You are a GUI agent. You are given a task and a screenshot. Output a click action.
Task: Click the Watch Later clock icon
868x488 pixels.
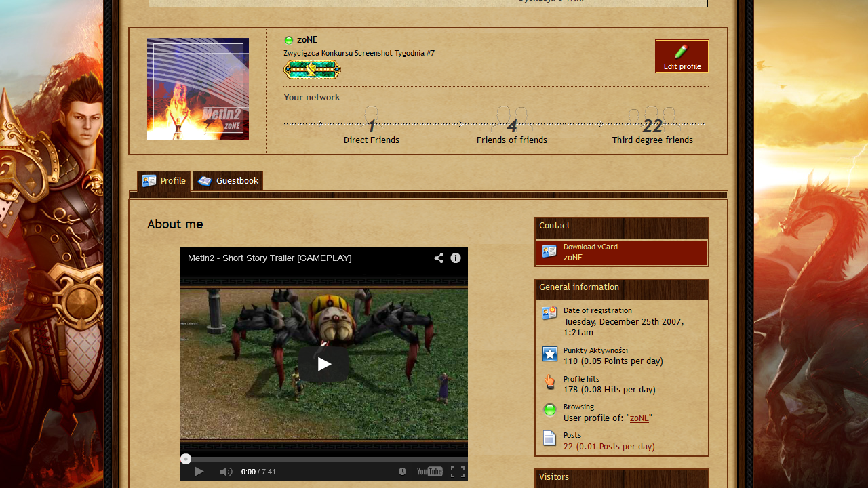(x=402, y=472)
